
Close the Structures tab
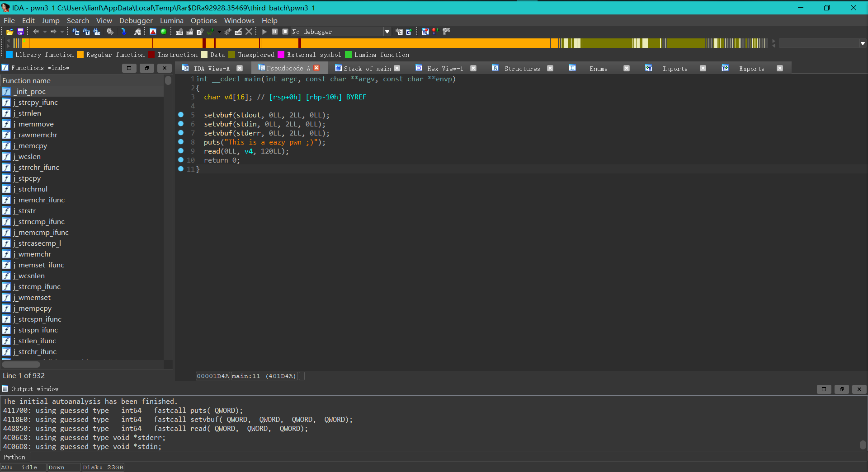point(550,68)
